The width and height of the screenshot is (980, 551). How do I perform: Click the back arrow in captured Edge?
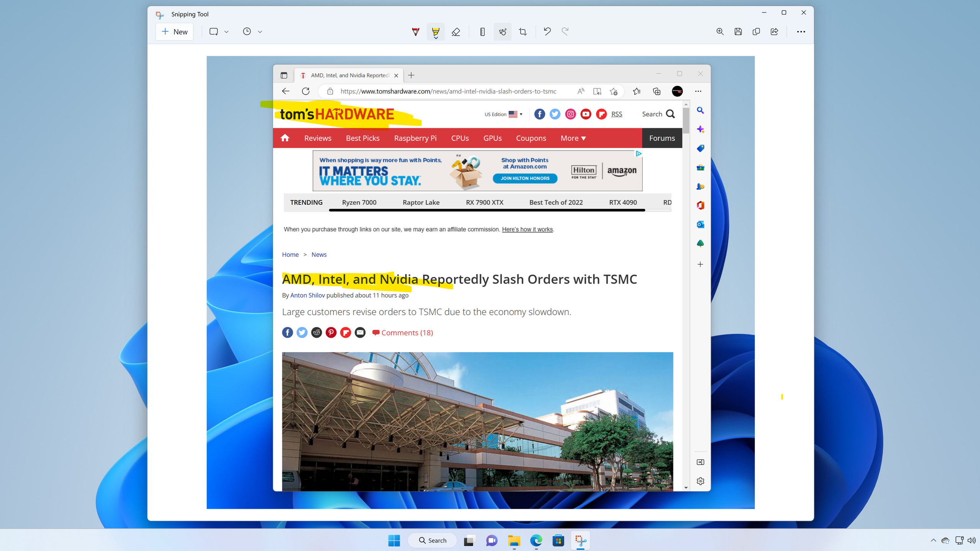(x=286, y=91)
